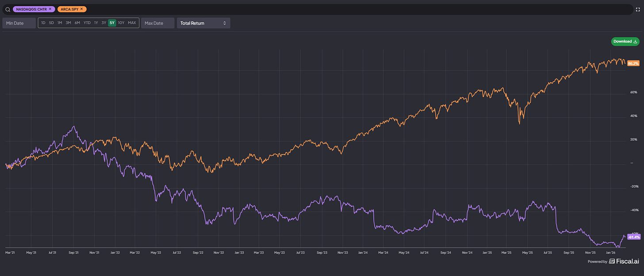Select the 1D time range
Image resolution: width=644 pixels, height=276 pixels.
click(43, 23)
